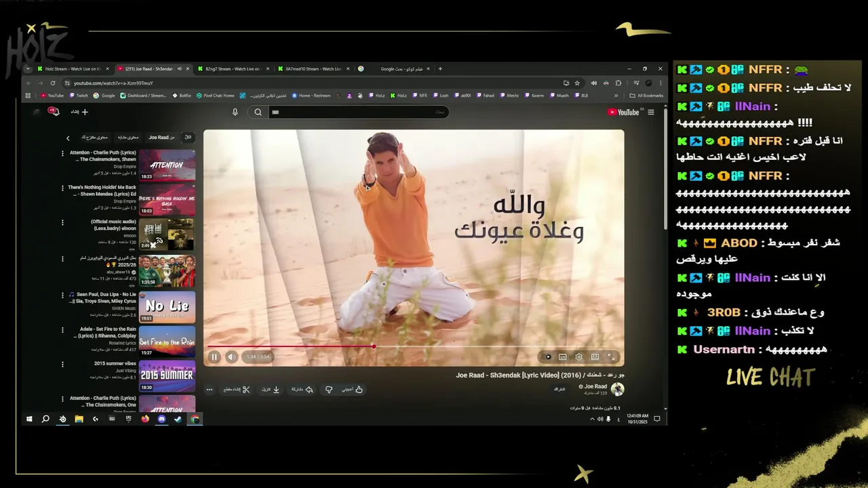The image size is (868, 488).
Task: Open options for Lesa.badry elnoon video
Action: tap(62, 222)
